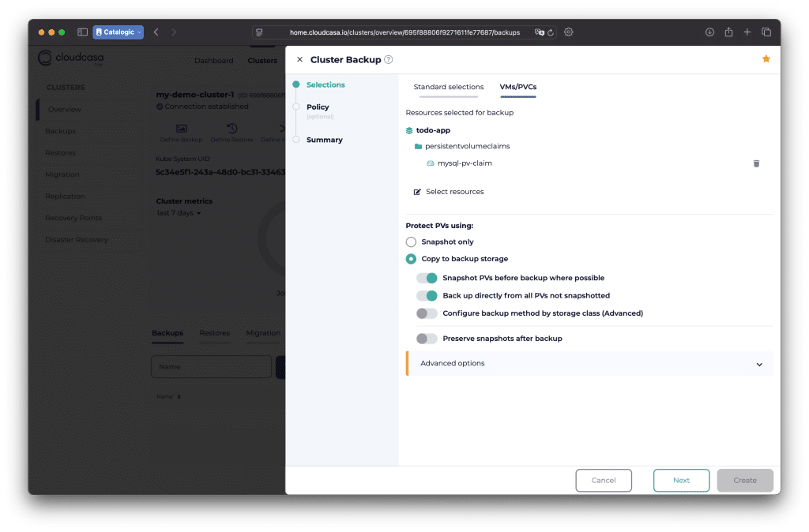Open the Safari downloads icon
809x532 pixels.
(x=709, y=32)
